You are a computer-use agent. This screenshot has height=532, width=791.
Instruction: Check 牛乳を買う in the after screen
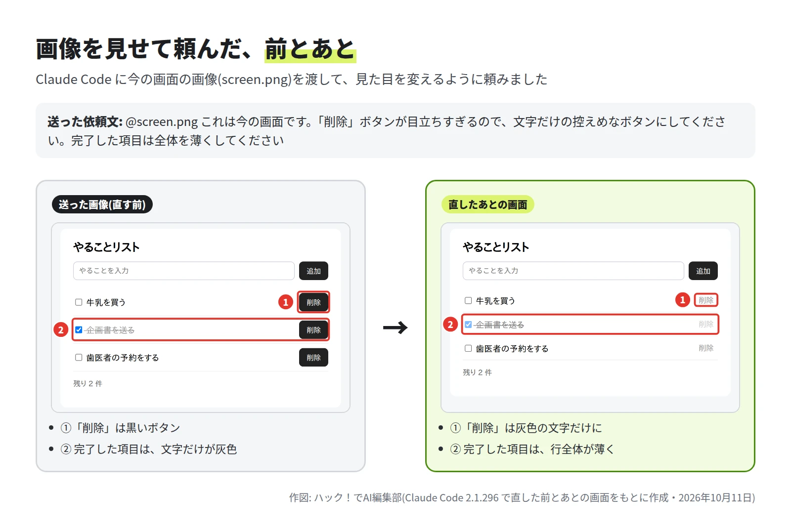[x=468, y=300]
